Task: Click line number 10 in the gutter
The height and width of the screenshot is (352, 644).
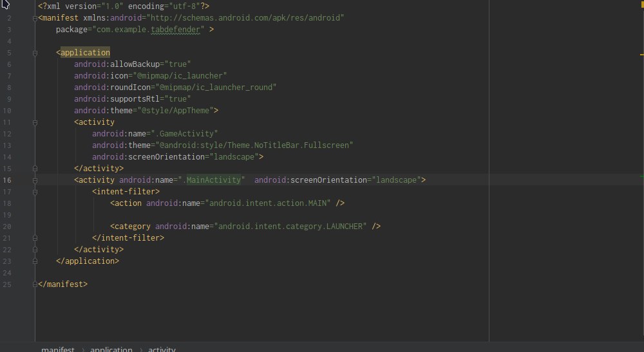Action: coord(7,111)
